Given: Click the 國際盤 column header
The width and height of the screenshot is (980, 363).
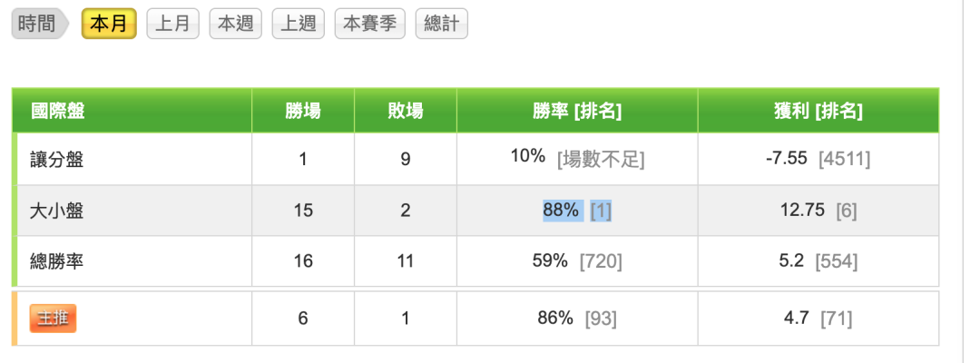Looking at the screenshot, I should tap(57, 112).
